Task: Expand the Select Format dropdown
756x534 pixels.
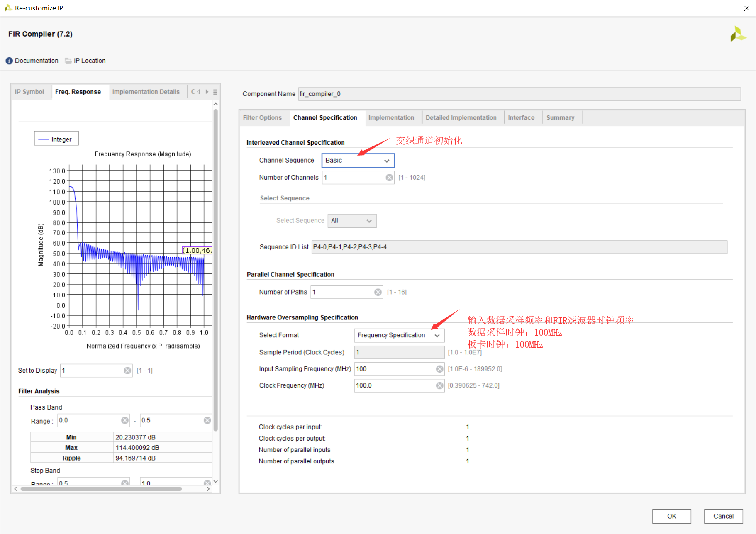Action: click(x=399, y=335)
